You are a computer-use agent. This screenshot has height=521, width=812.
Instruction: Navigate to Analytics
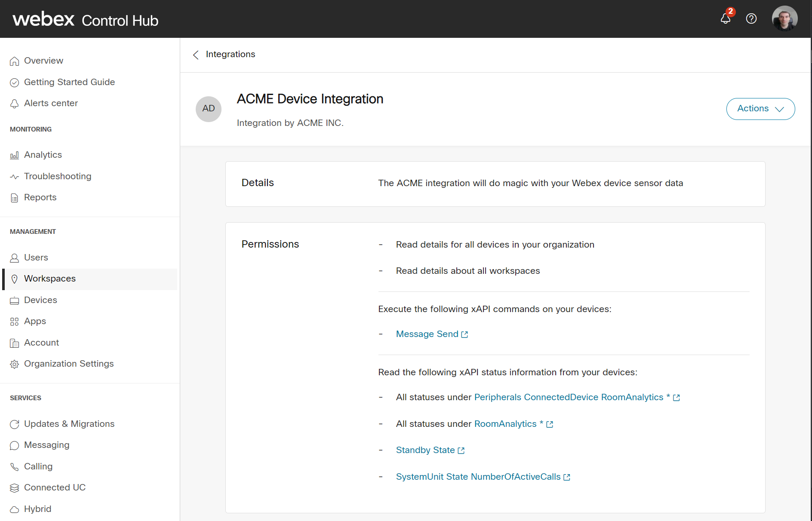click(x=43, y=155)
